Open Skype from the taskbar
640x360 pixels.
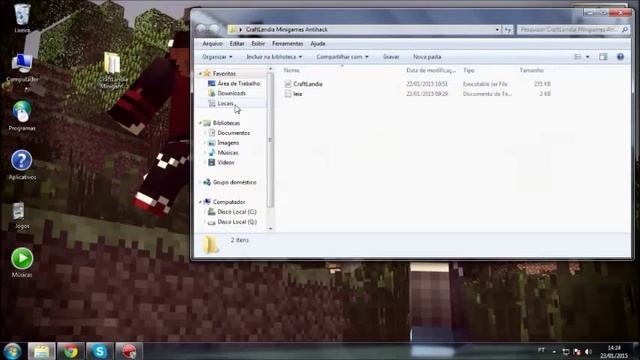pos(99,351)
